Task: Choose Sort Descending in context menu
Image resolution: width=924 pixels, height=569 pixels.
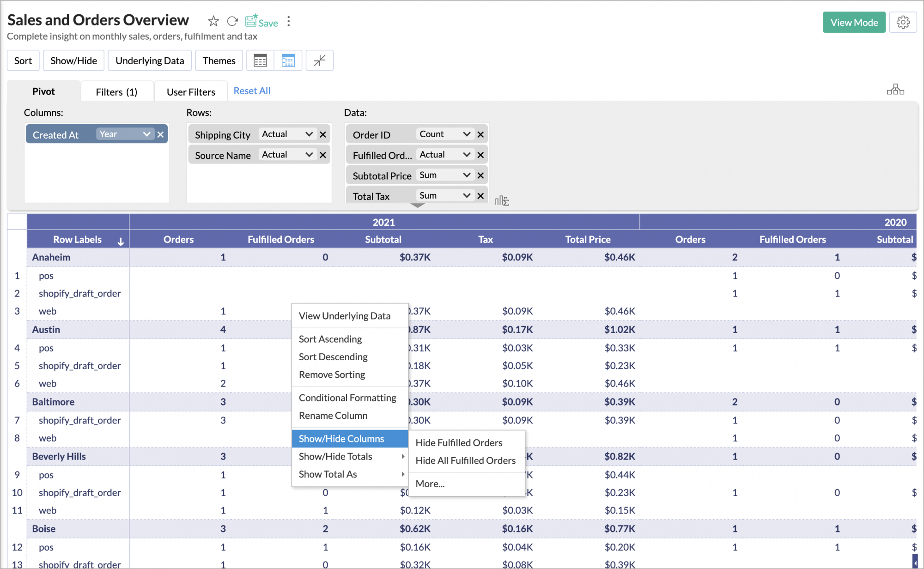Action: [x=333, y=357]
